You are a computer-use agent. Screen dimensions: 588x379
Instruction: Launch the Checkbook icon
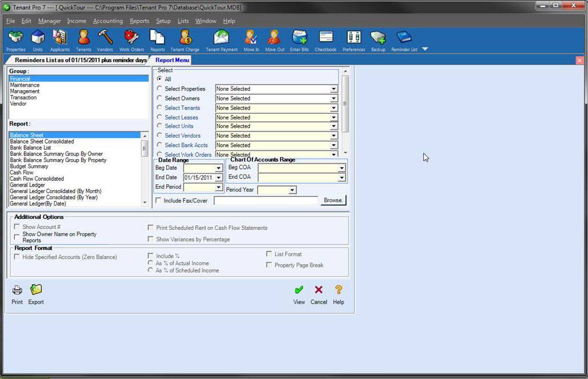[x=325, y=40]
